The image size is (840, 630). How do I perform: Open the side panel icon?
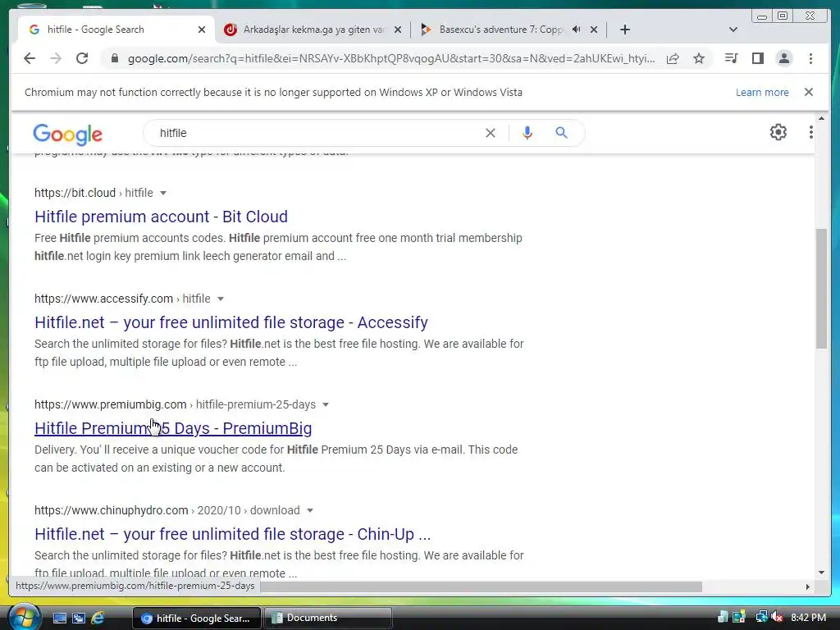[757, 58]
